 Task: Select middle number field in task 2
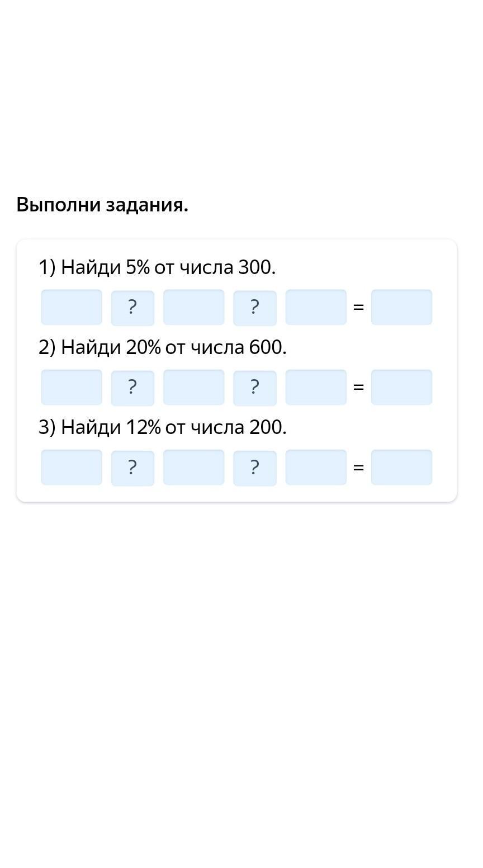point(193,387)
